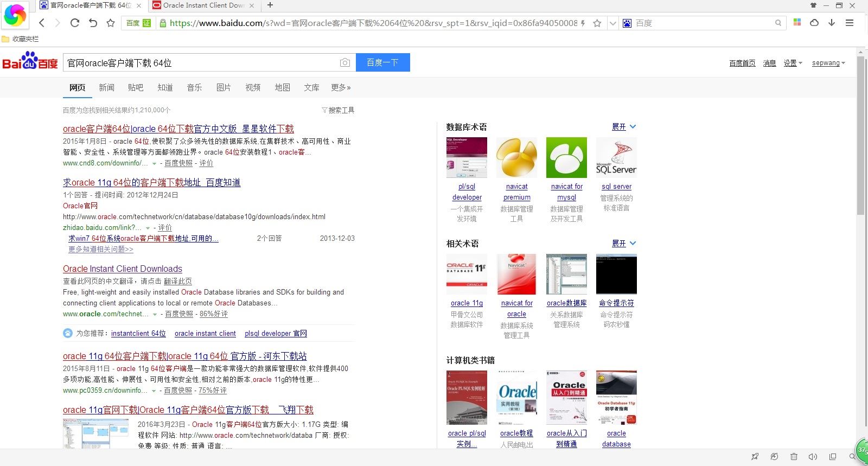Click the window icon in status bar

click(x=833, y=457)
